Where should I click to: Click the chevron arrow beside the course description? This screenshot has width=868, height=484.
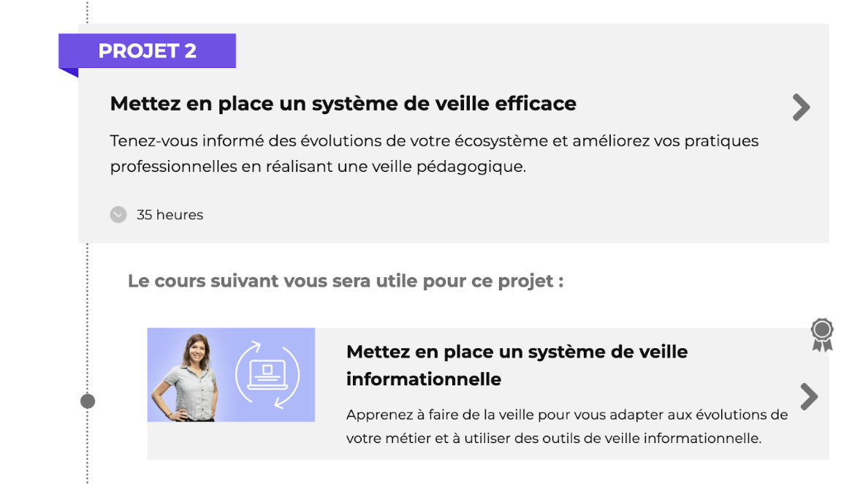point(809,396)
